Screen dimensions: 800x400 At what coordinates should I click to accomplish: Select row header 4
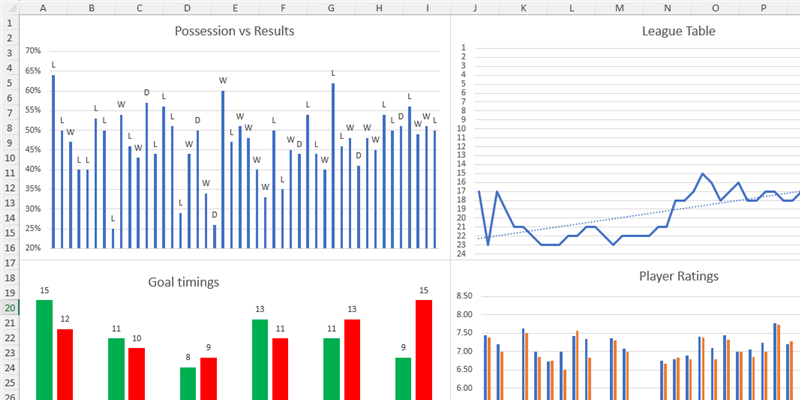(9, 68)
